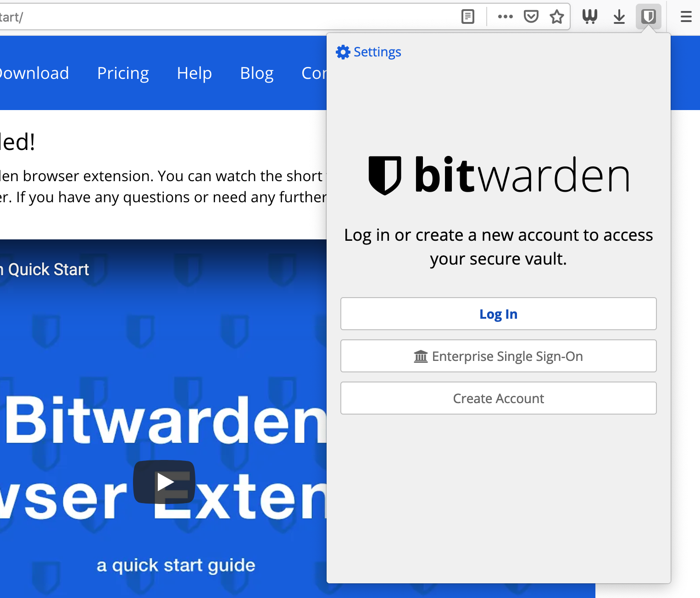The image size is (700, 598).
Task: Open the W extension toolbar icon
Action: coord(590,17)
